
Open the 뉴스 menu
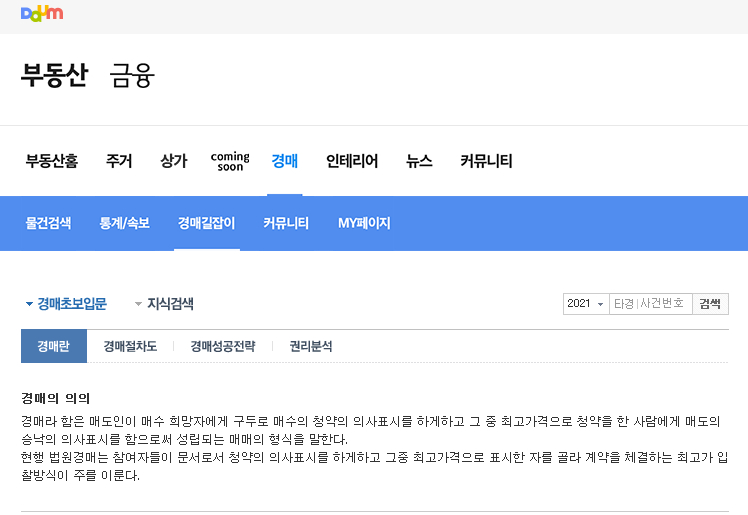pyautogui.click(x=419, y=161)
